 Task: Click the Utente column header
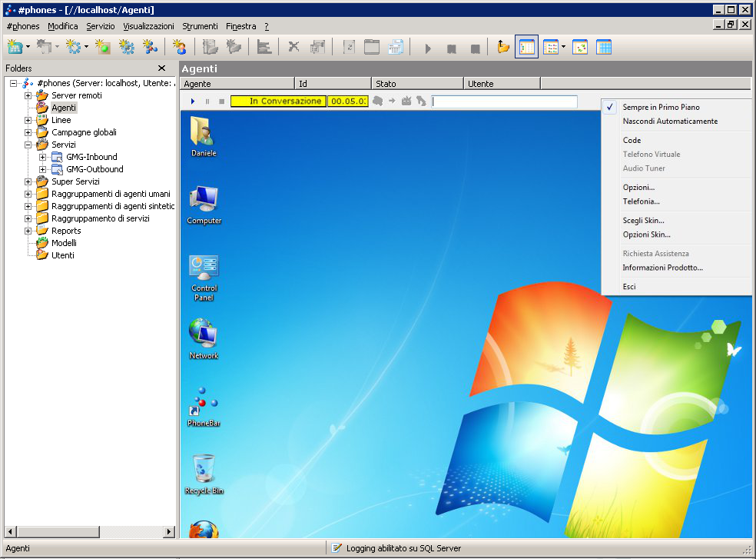coord(502,84)
